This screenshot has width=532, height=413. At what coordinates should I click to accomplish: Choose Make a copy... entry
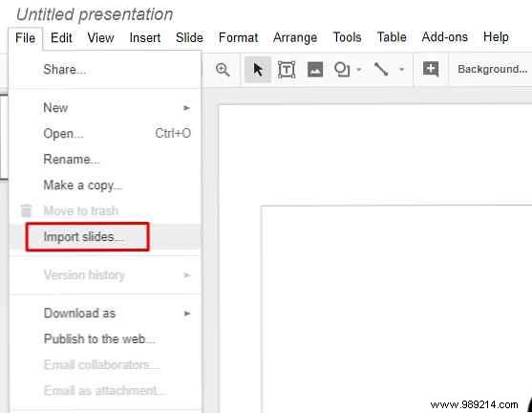105,185
